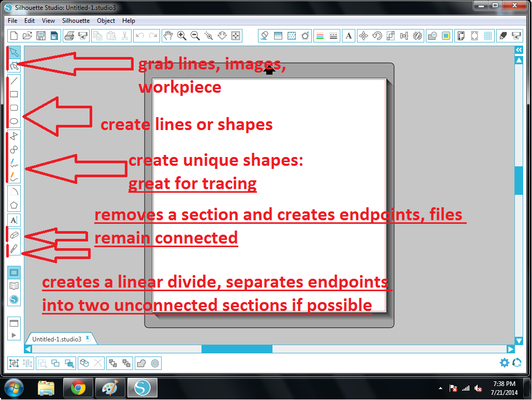Image resolution: width=532 pixels, height=400 pixels.
Task: Open the Edit menu
Action: [x=30, y=21]
